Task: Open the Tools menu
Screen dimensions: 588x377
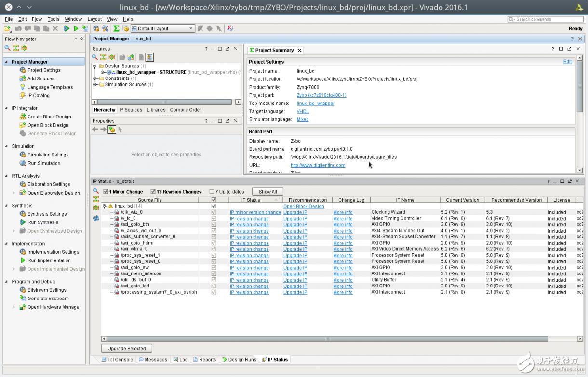Action: point(53,19)
